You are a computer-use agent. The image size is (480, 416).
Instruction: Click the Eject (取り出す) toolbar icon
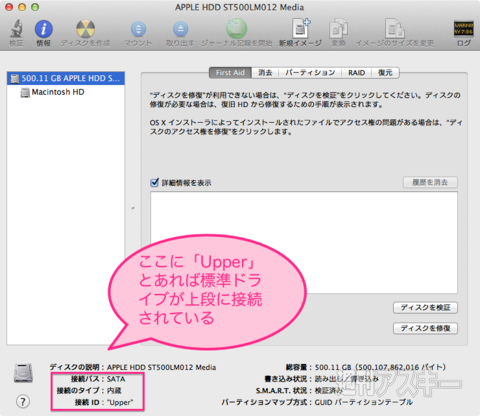pos(180,29)
